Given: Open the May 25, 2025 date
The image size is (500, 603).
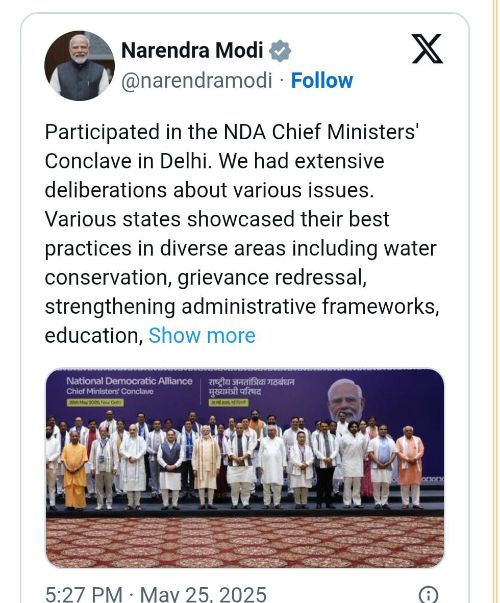Looking at the screenshot, I should click(x=203, y=594).
